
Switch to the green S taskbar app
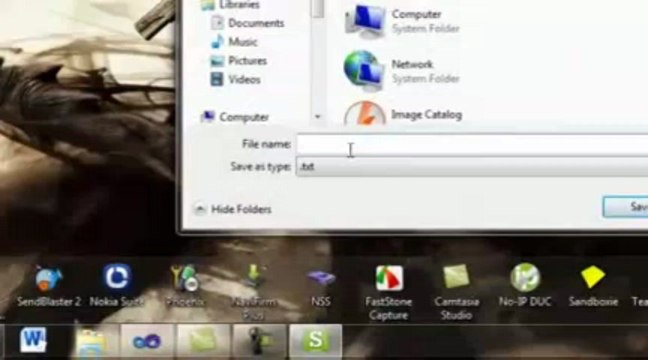pos(316,341)
